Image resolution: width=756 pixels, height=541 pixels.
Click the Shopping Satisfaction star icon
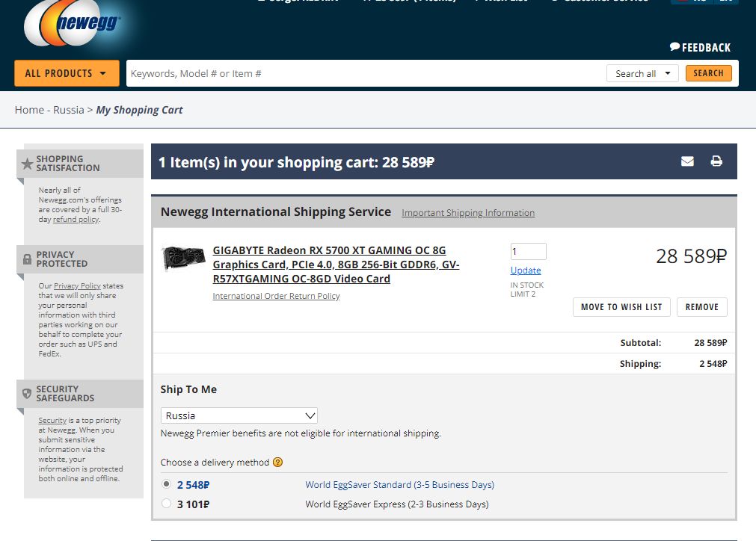coord(28,164)
